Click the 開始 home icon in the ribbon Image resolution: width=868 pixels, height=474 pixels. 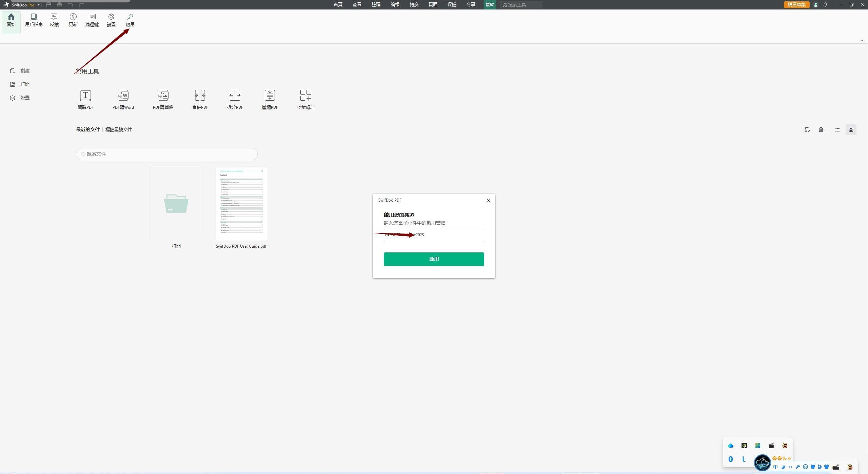click(11, 20)
